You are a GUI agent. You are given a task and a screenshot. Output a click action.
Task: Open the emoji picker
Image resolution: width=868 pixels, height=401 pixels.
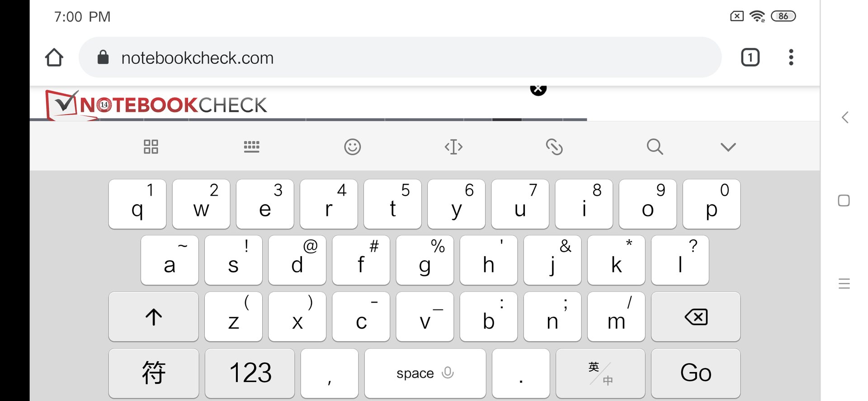pos(352,147)
